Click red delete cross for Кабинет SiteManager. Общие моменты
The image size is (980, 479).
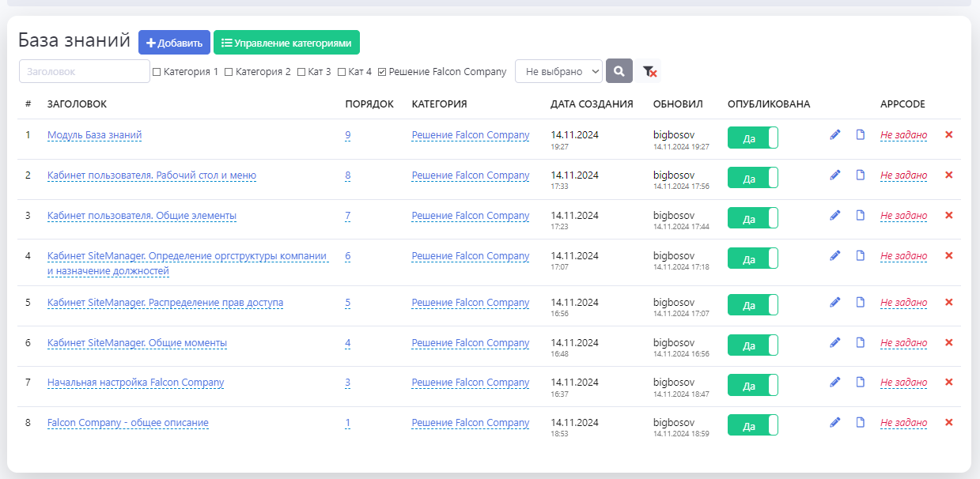click(x=948, y=342)
